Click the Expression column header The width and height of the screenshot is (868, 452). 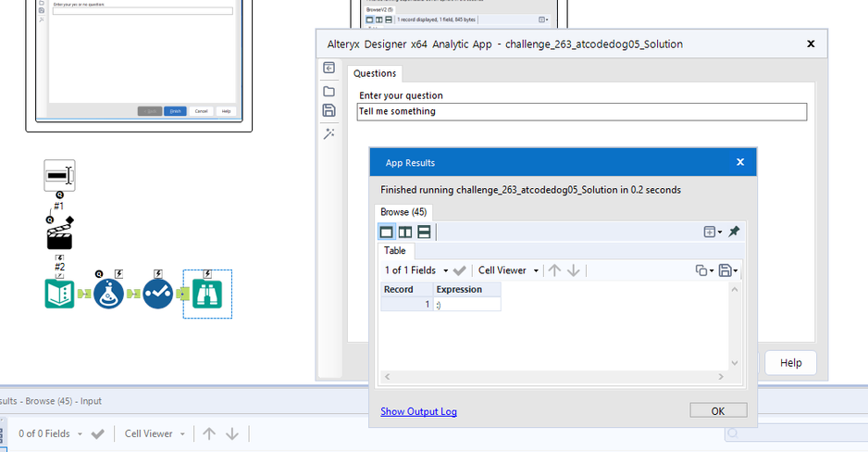[466, 289]
